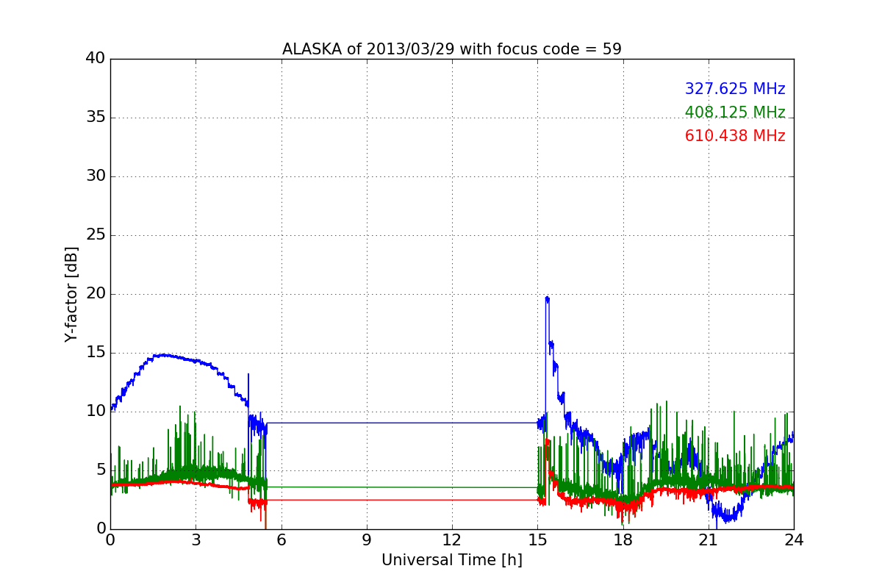882x588 pixels.
Task: Click the Universal Time [h] axis label
Action: 451,560
